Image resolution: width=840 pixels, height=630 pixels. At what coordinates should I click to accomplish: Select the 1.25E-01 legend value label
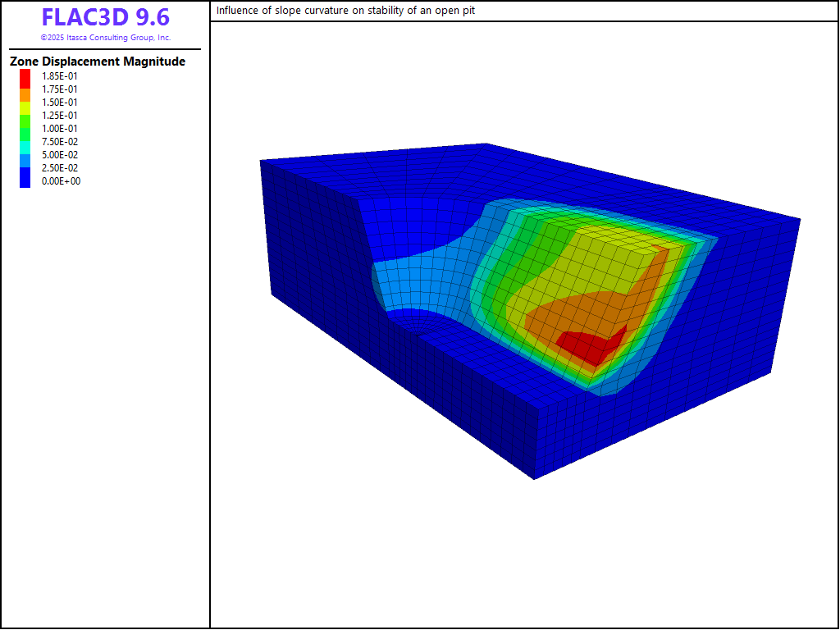[x=61, y=116]
